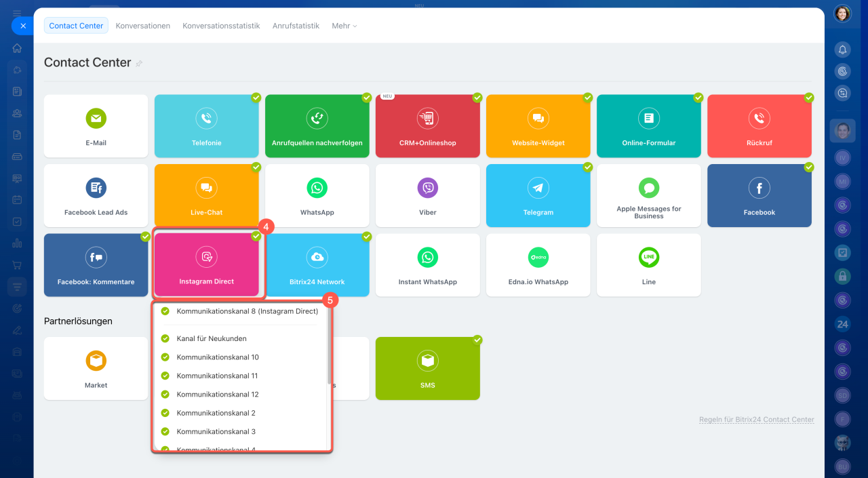Open the Bitrix24 Network tile
Viewport: 868px width, 478px height.
coord(317,265)
